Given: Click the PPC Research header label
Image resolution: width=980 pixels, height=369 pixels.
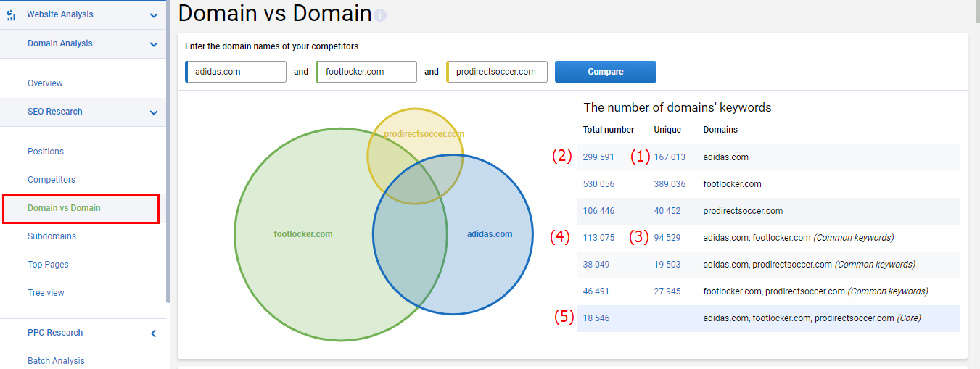Looking at the screenshot, I should tap(55, 333).
